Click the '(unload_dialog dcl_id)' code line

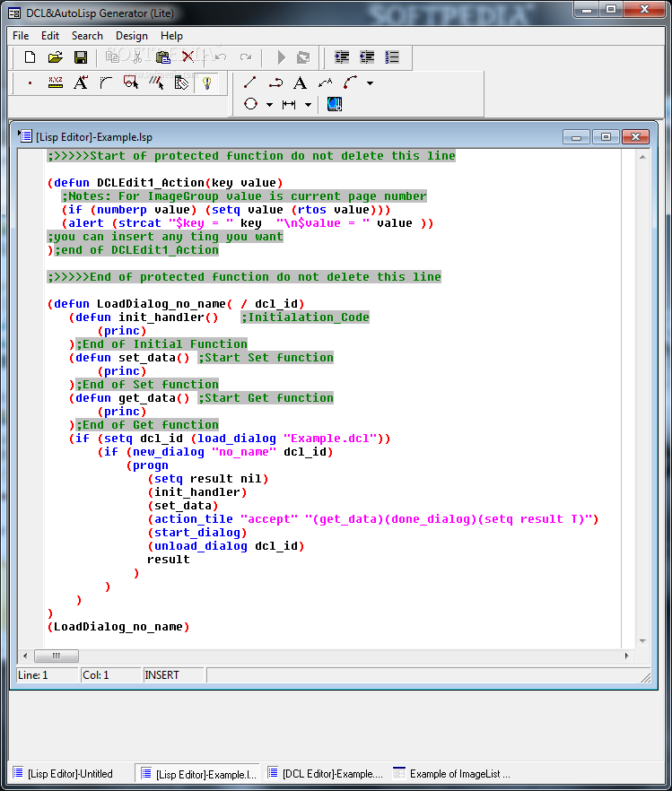point(226,546)
